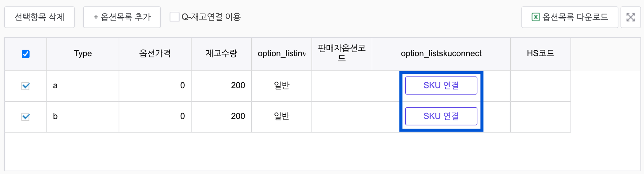Click the HS코드 cell of row a
This screenshot has height=174, width=644.
click(541, 86)
